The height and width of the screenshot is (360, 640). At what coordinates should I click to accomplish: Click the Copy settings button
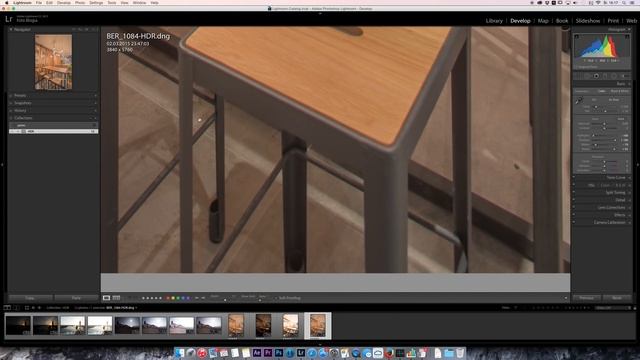30,298
